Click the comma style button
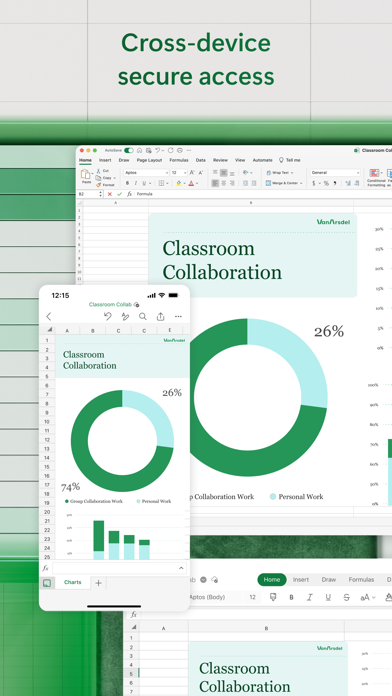392x696 pixels. (335, 183)
